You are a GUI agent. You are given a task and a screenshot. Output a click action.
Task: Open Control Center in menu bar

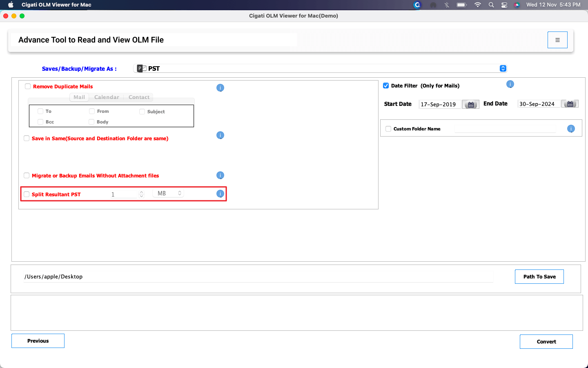pos(504,5)
